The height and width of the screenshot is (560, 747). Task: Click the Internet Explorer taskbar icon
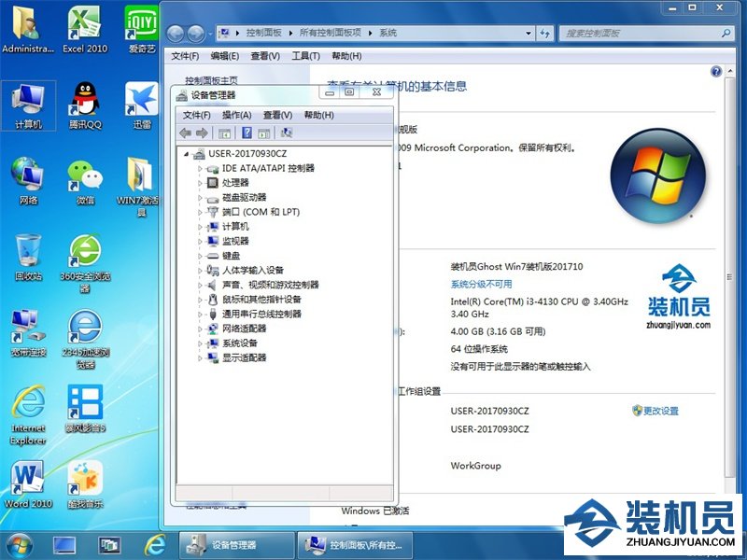coord(155,544)
